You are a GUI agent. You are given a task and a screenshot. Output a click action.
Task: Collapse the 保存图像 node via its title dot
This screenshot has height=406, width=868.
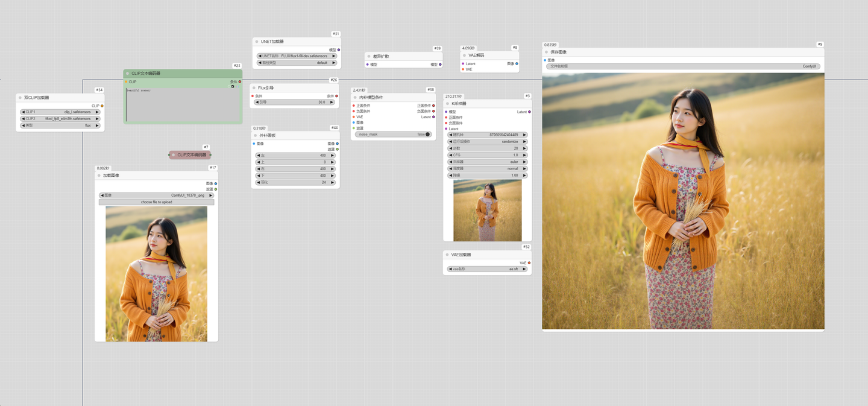546,52
